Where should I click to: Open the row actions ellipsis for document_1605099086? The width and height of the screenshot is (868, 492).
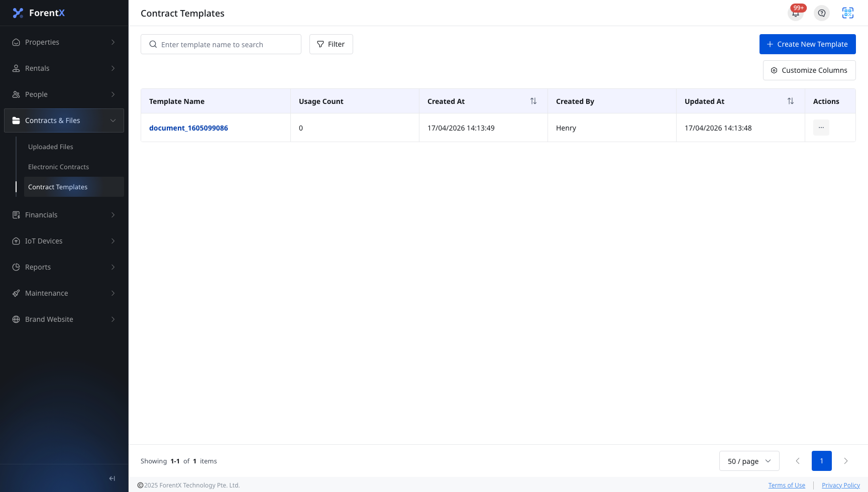tap(821, 128)
